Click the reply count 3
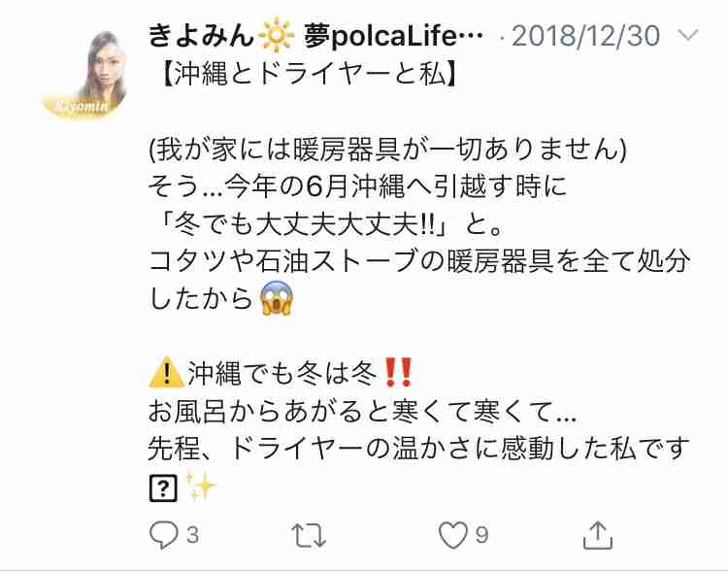The height and width of the screenshot is (572, 728). click(x=193, y=535)
